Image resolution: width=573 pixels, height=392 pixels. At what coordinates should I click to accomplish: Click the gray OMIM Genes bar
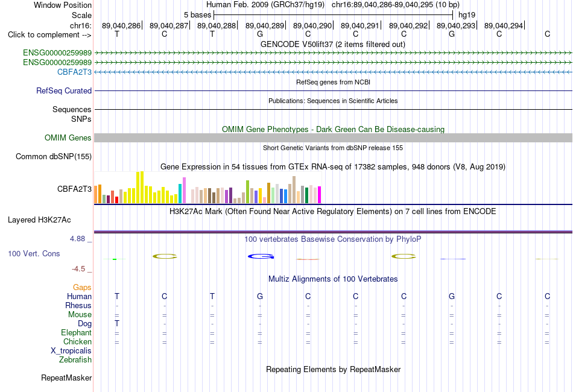tap(334, 138)
